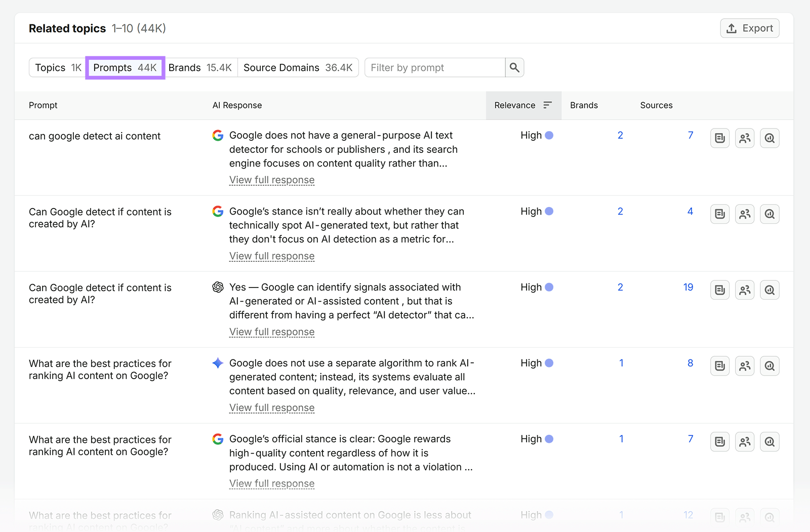Click the magnifier search icon
Image resolution: width=810 pixels, height=532 pixels.
click(514, 68)
